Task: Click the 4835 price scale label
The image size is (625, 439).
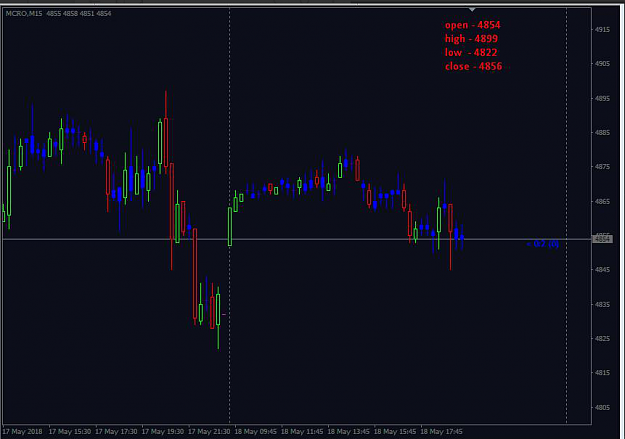Action: point(602,305)
